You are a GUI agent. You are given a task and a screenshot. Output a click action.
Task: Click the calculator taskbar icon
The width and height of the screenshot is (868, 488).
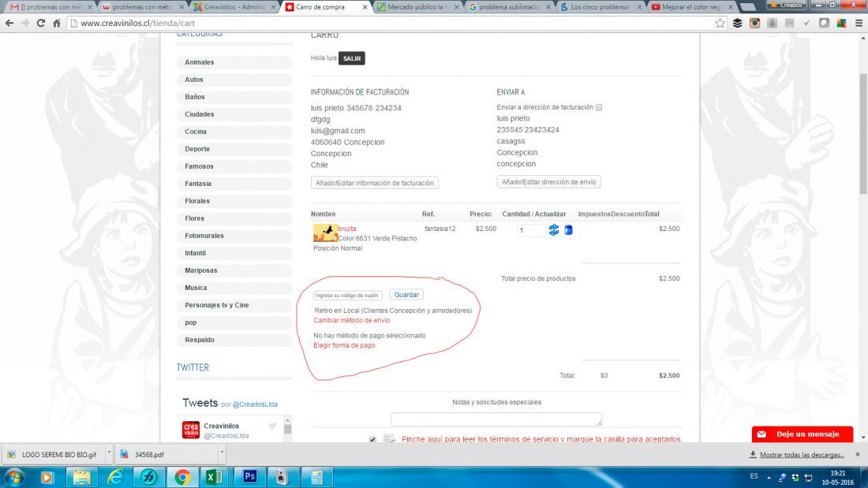point(316,477)
